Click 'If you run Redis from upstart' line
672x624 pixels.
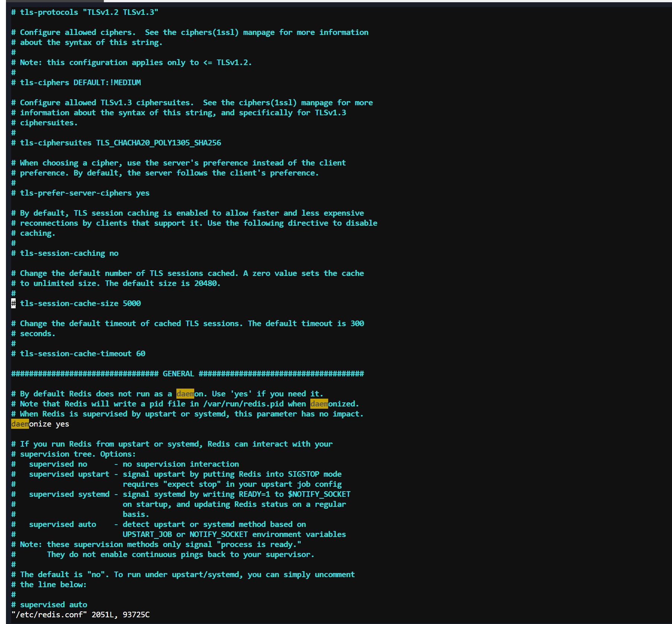[172, 444]
